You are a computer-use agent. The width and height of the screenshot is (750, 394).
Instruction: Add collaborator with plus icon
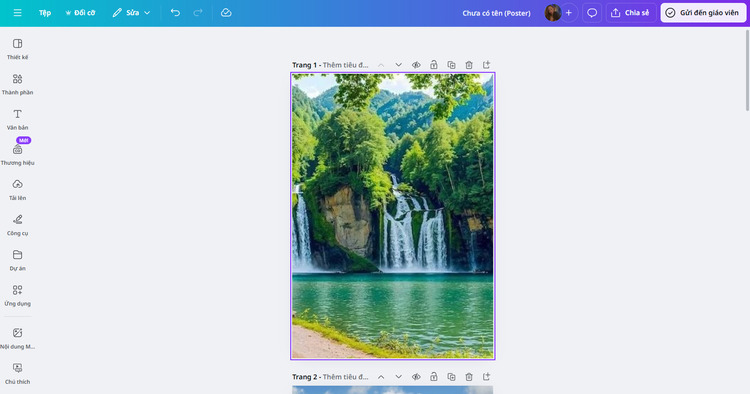[x=569, y=13]
